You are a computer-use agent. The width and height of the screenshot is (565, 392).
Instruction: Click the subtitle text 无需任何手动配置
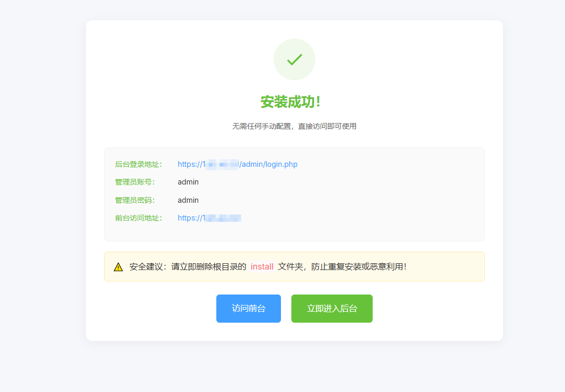(x=294, y=126)
